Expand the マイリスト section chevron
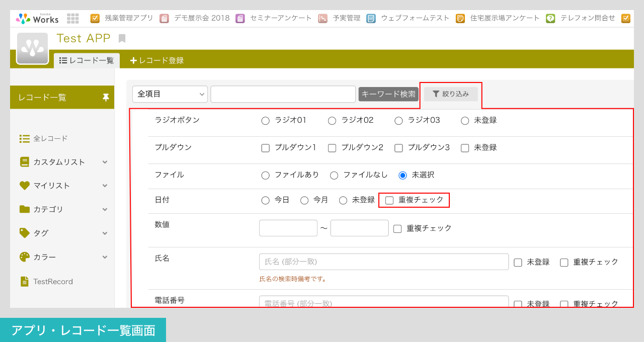 (x=105, y=186)
